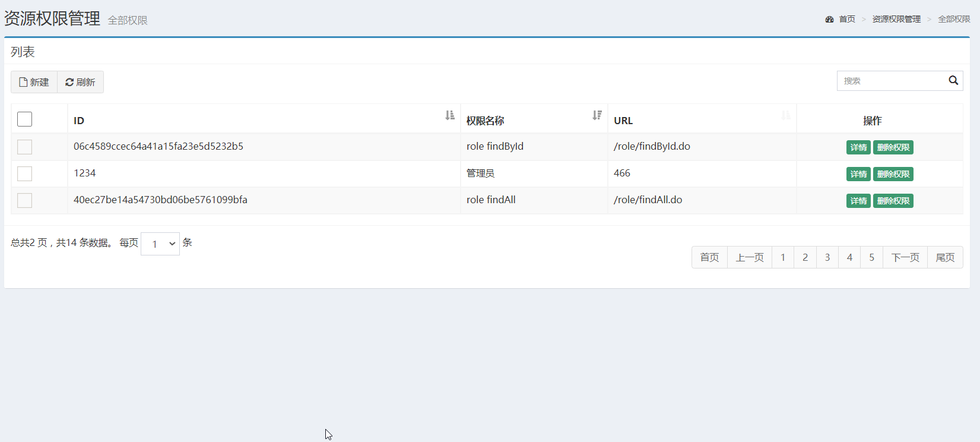Open 首页 breadcrumb link

coord(847,20)
